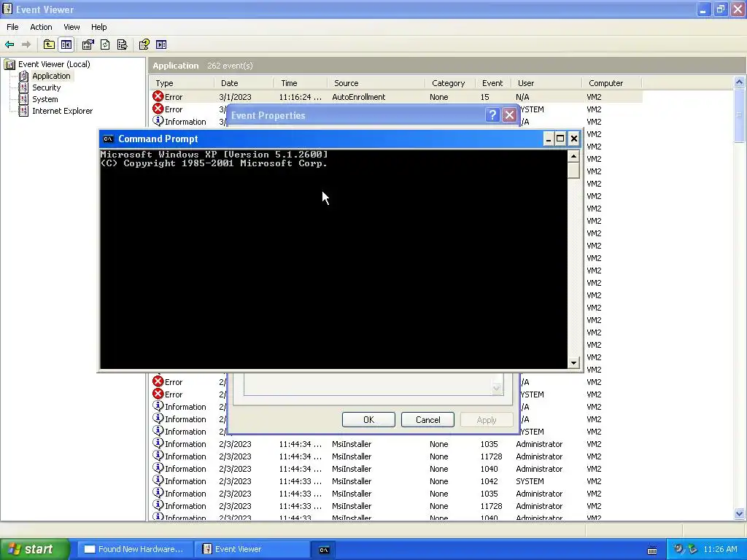Viewport: 747px width, 560px height.
Task: Click the Command Prompt scroll up arrow
Action: (x=573, y=156)
